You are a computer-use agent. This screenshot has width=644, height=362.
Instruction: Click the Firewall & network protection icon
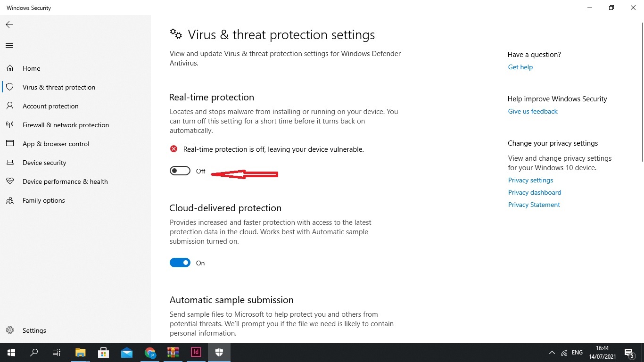tap(10, 125)
